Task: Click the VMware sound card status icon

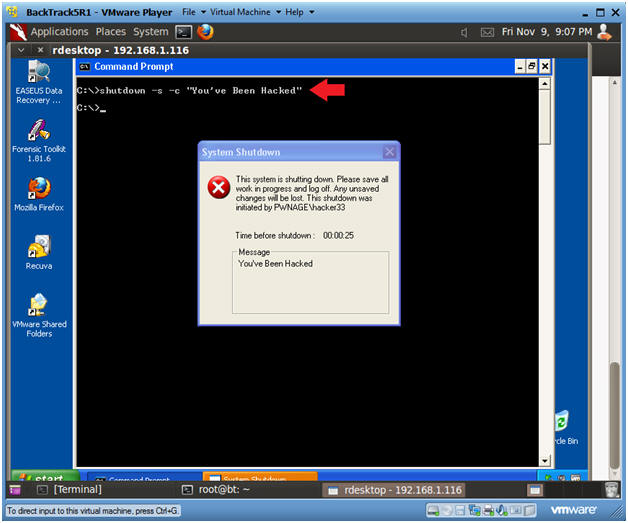Action: click(502, 510)
